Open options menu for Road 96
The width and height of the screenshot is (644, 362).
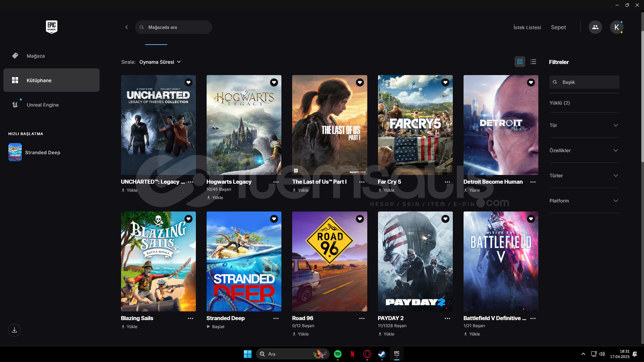tap(362, 318)
